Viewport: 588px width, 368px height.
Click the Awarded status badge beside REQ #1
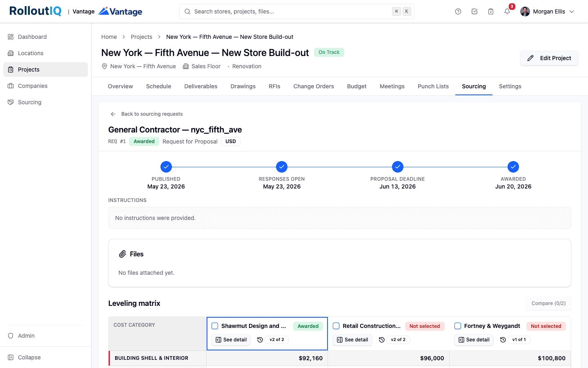[144, 141]
